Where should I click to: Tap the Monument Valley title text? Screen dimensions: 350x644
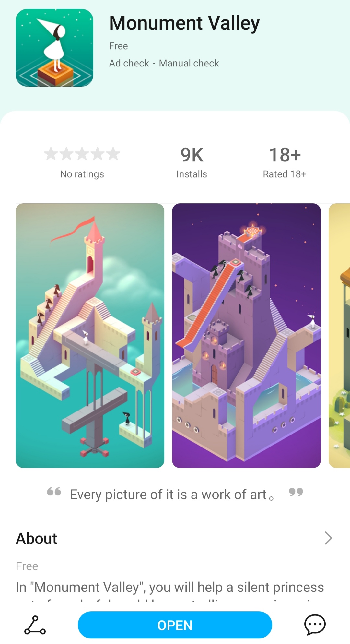coord(184,23)
